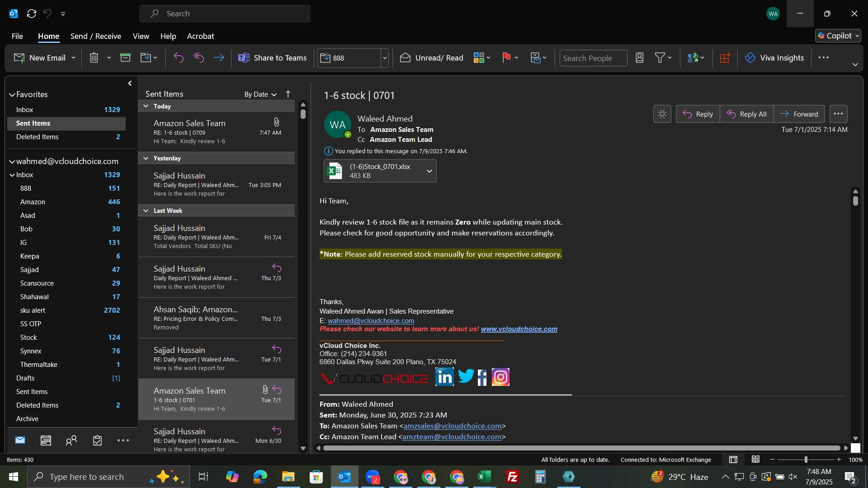Open File Explorer from taskbar
This screenshot has width=868, height=488.
288,477
